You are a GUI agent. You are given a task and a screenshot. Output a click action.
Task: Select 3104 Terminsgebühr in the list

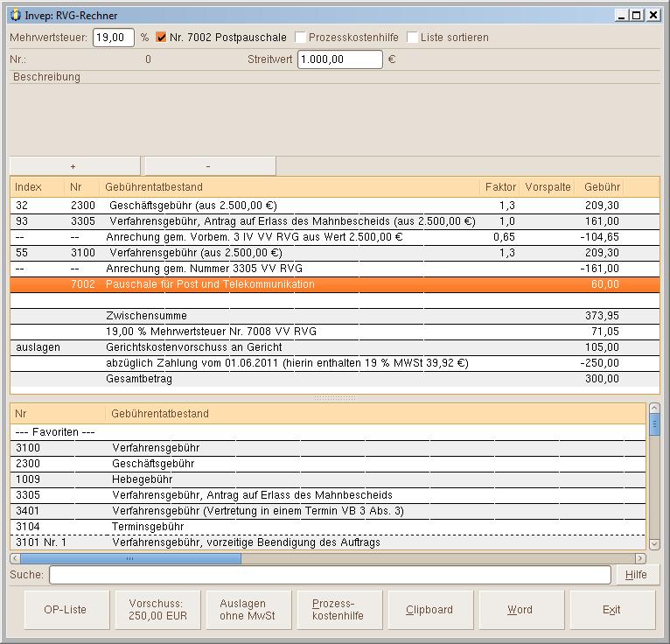pos(328,528)
